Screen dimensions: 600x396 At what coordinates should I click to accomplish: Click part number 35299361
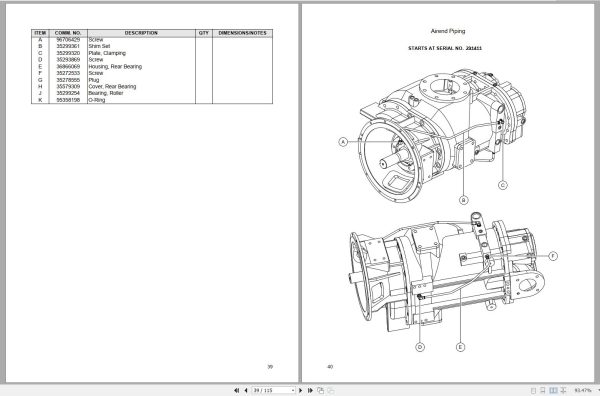click(68, 46)
